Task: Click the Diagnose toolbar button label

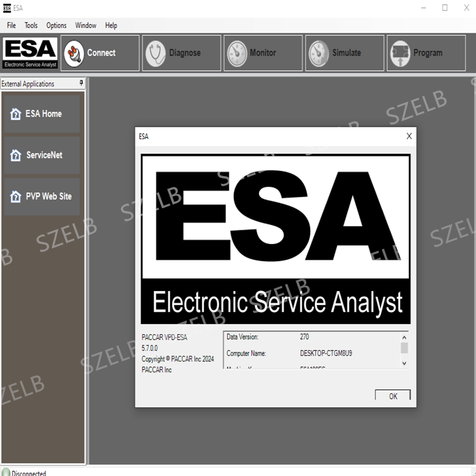Action: [x=185, y=53]
